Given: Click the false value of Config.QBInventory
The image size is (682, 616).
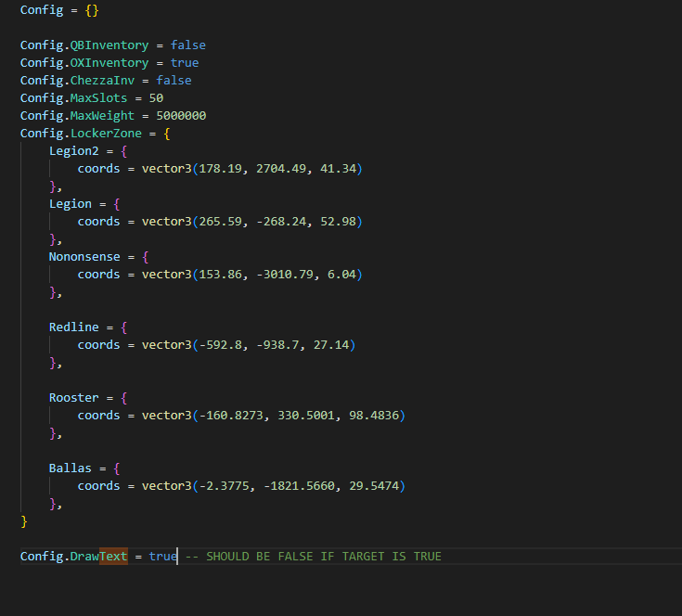Looking at the screenshot, I should click(x=187, y=45).
